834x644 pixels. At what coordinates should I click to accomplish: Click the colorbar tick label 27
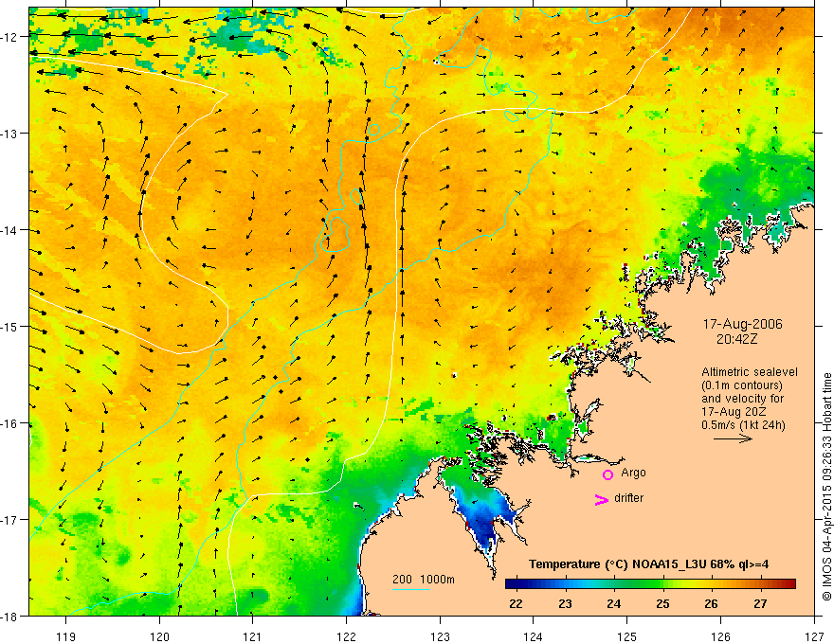760,604
